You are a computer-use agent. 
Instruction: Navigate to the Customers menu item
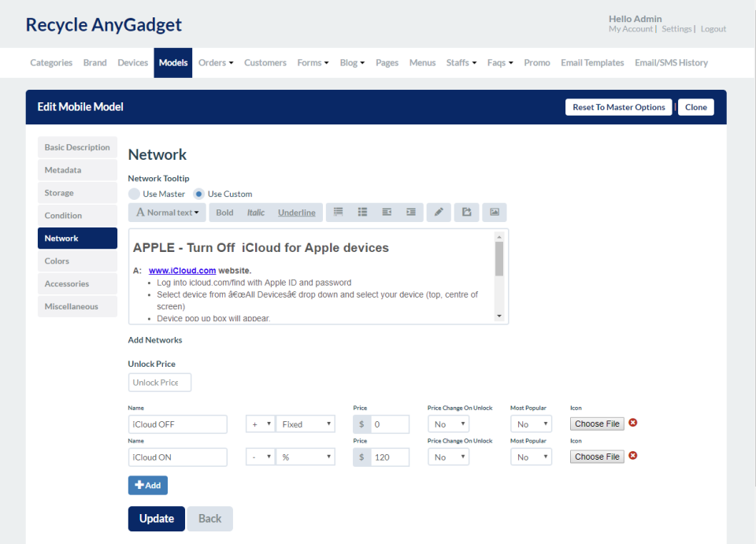pos(265,62)
